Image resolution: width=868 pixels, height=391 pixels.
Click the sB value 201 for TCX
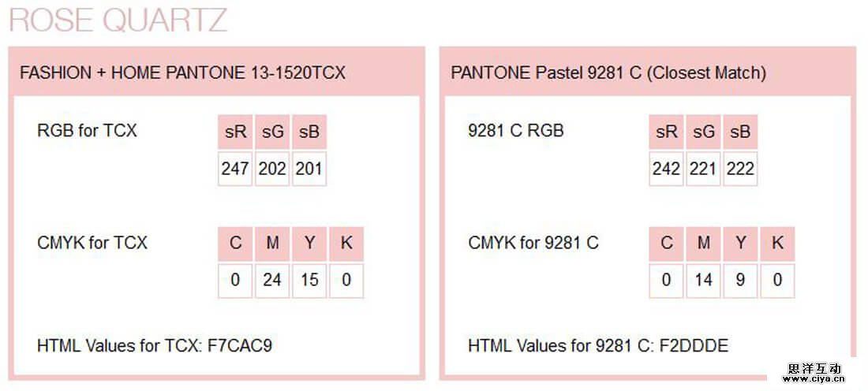pyautogui.click(x=309, y=169)
